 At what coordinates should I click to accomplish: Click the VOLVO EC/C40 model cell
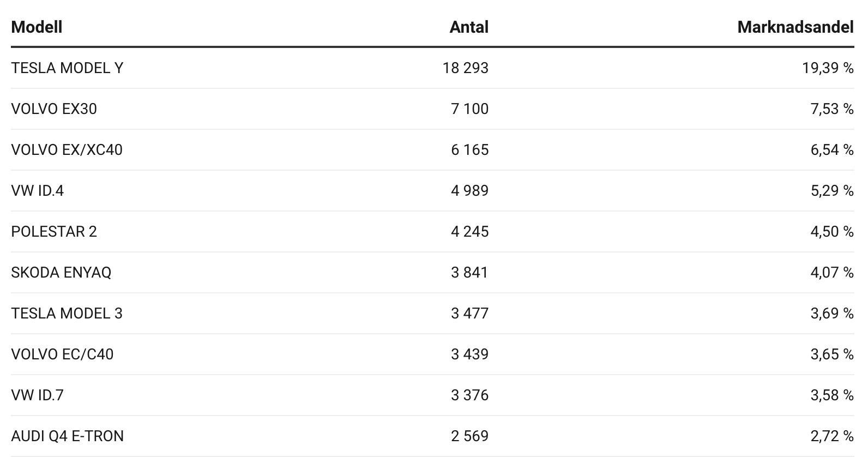coord(62,354)
